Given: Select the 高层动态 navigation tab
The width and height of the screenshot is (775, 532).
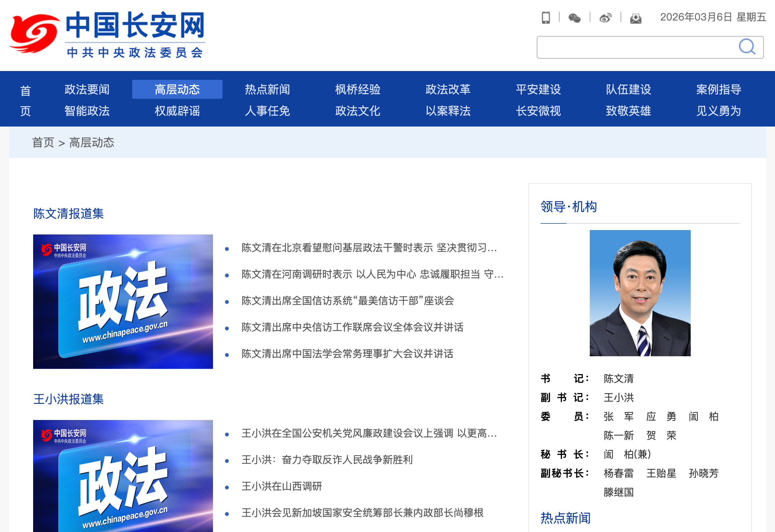Looking at the screenshot, I should pos(177,89).
